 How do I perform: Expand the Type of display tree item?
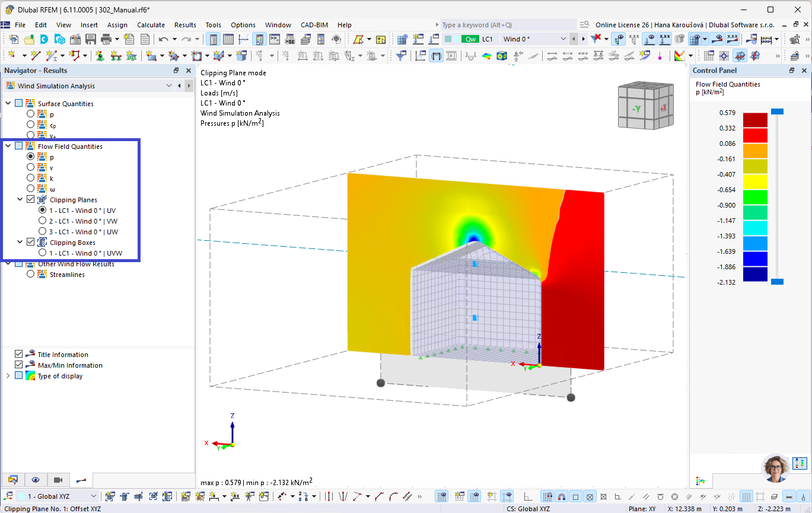click(x=7, y=375)
